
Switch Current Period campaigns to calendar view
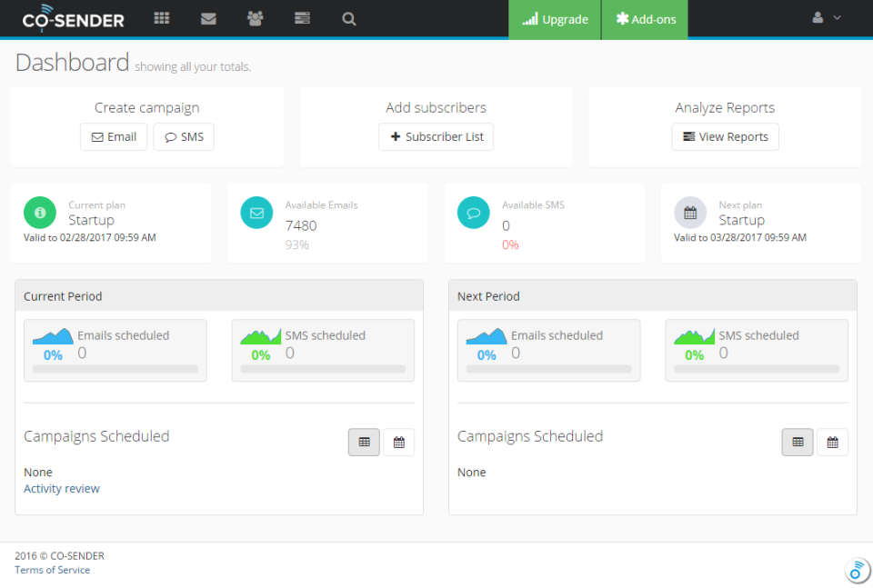pyautogui.click(x=398, y=442)
